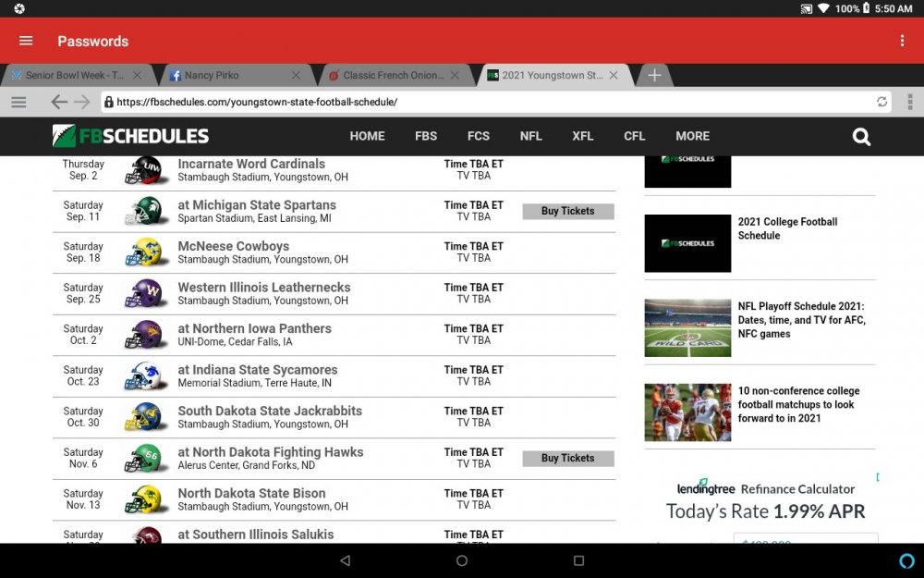
Task: Click the address bar URL field
Action: 495,102
